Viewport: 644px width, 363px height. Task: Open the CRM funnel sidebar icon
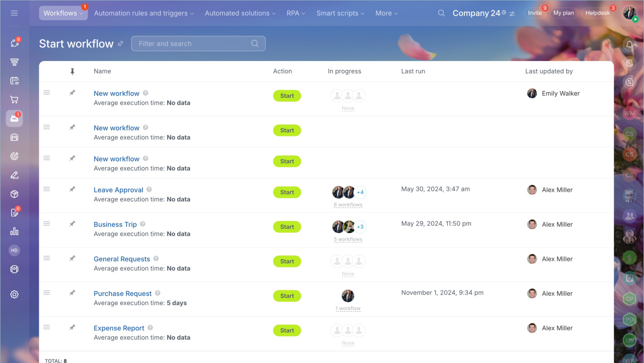point(14,62)
